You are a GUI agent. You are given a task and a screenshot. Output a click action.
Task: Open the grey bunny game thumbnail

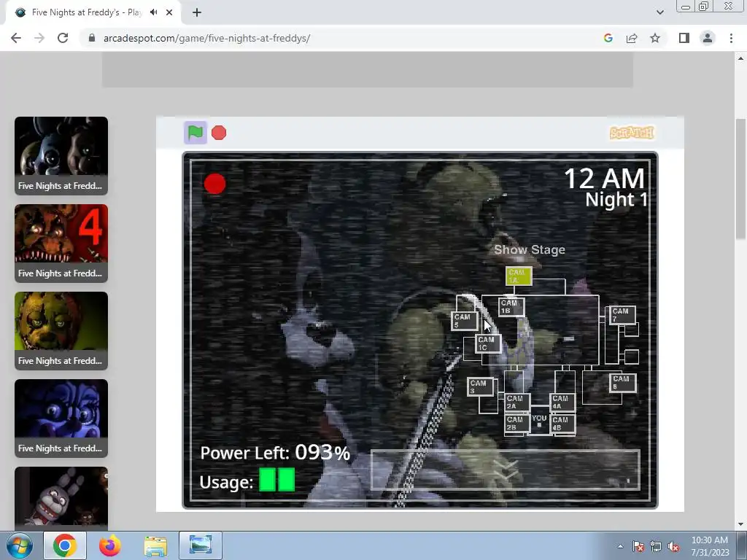click(x=61, y=498)
